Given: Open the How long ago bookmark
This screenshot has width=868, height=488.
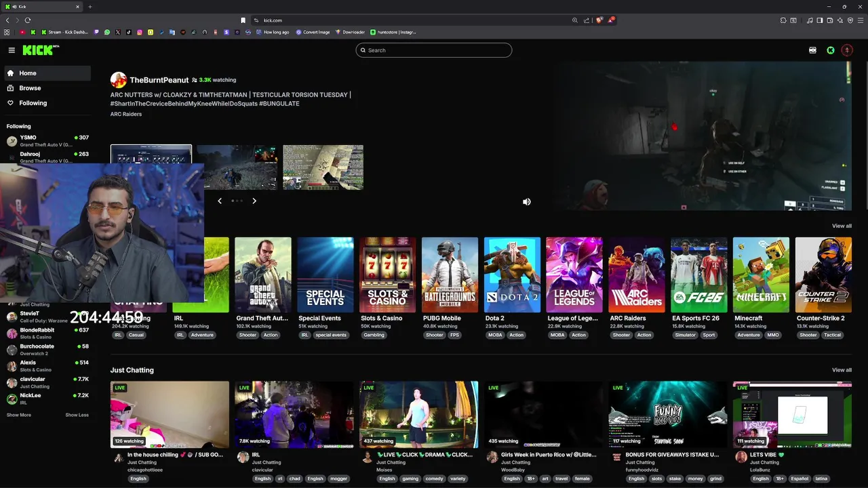Looking at the screenshot, I should pos(273,32).
